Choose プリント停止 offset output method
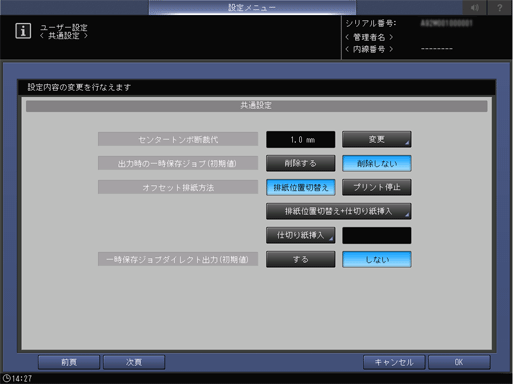Viewport: 517px width, 384px height. coord(377,187)
